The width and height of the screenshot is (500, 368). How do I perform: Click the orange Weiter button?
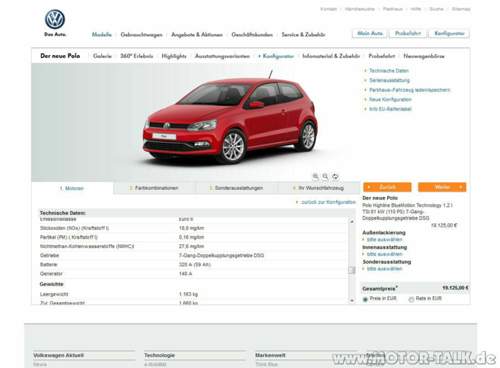pos(442,187)
